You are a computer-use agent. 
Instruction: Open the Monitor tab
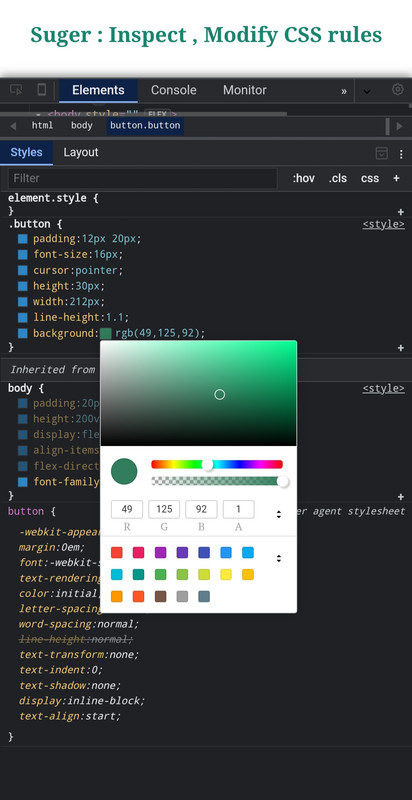pos(245,90)
